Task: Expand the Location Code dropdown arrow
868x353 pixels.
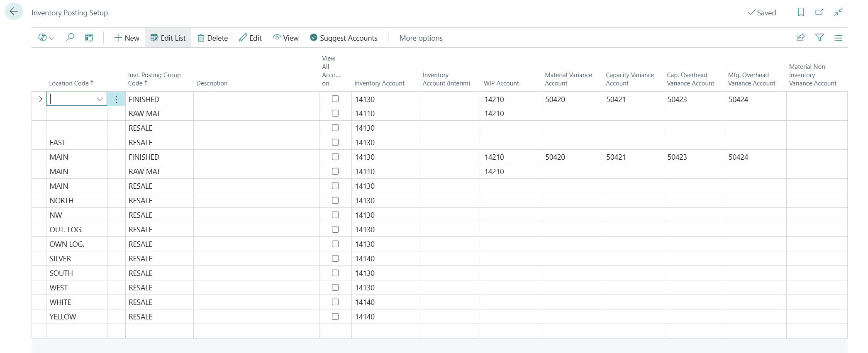Action: click(100, 99)
